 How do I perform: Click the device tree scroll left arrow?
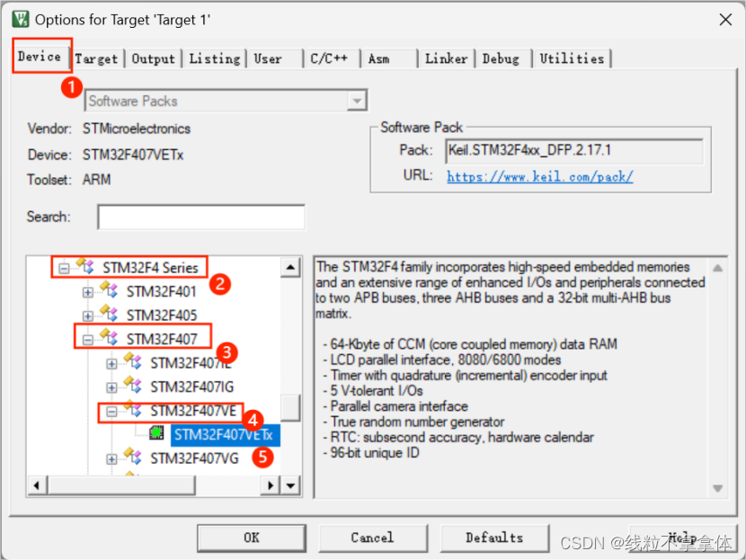pos(37,485)
